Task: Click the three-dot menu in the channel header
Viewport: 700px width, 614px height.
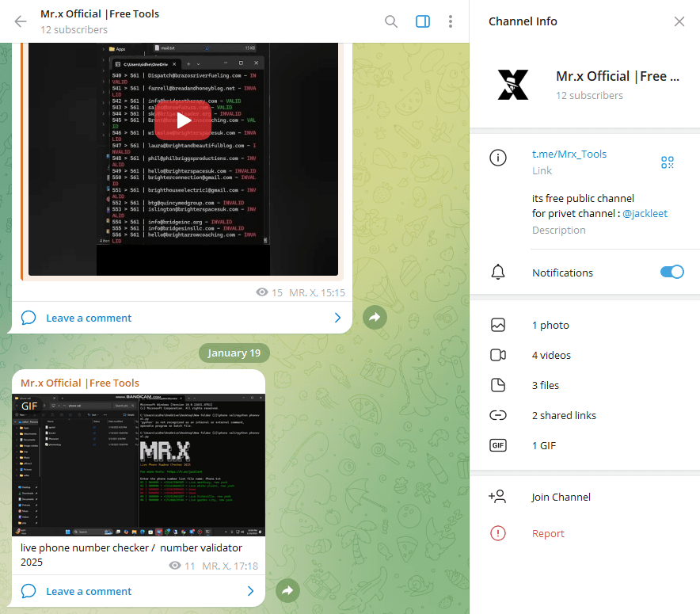Action: click(451, 21)
